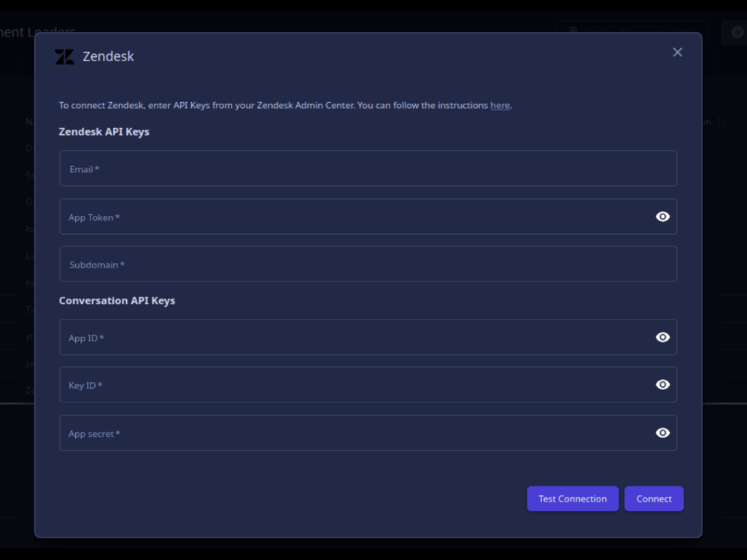Click the circular icon in the top-right corner

pyautogui.click(x=736, y=32)
